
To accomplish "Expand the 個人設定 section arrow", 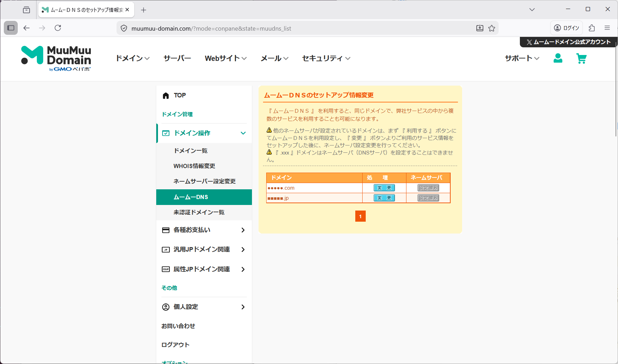I will [243, 307].
